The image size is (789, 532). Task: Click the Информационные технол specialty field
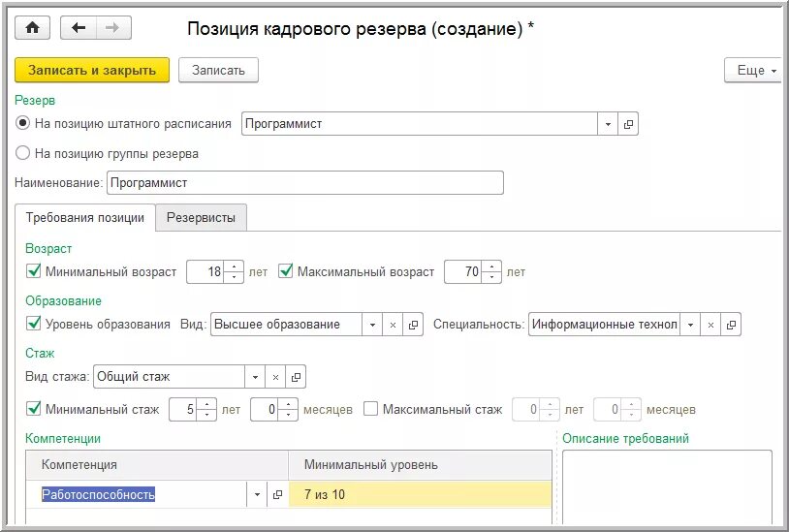pyautogui.click(x=604, y=325)
